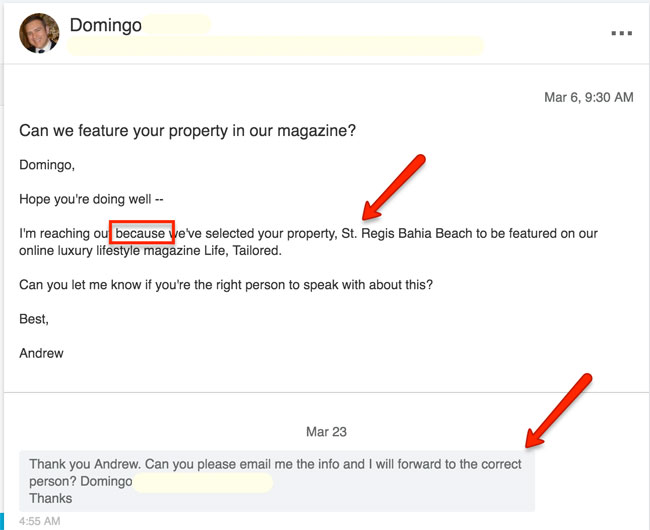
Task: Click the Mar 23 date separator
Action: [x=326, y=432]
